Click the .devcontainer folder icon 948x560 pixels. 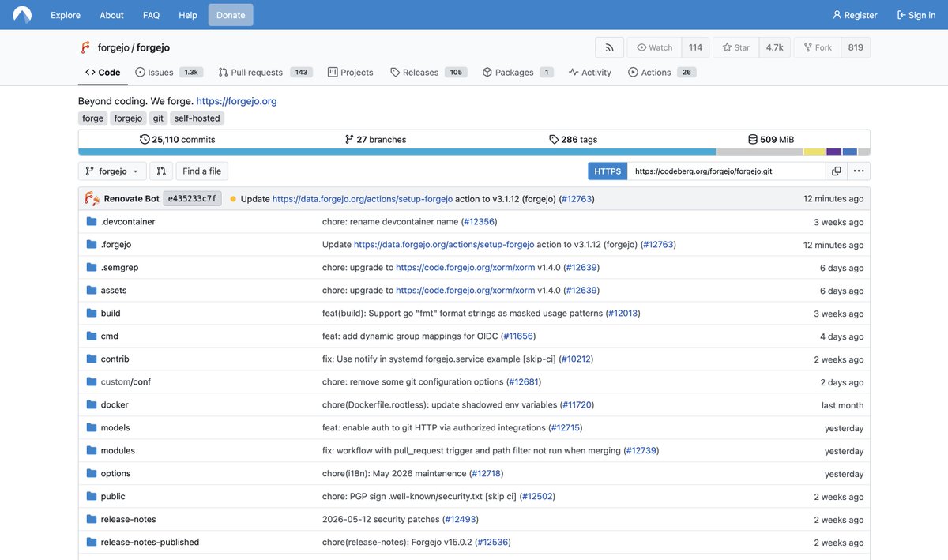[x=92, y=222]
